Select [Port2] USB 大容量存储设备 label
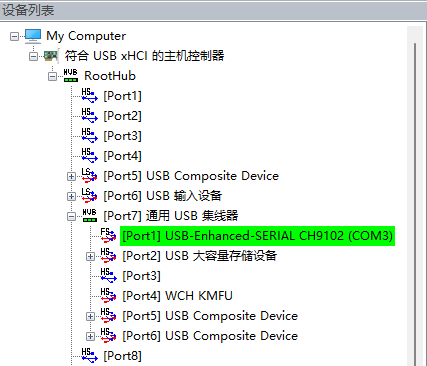Image resolution: width=427 pixels, height=366 pixels. pyautogui.click(x=199, y=256)
